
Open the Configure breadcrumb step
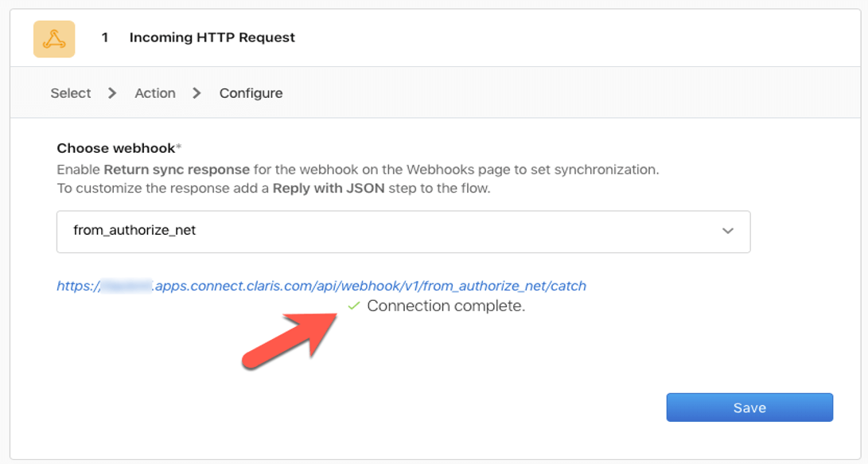click(251, 93)
